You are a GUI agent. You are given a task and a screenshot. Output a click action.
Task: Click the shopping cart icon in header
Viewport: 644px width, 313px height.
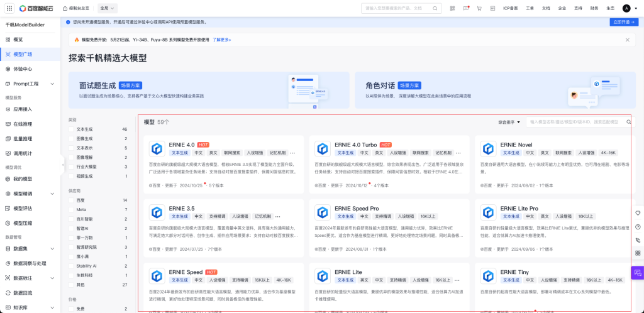coord(479,8)
